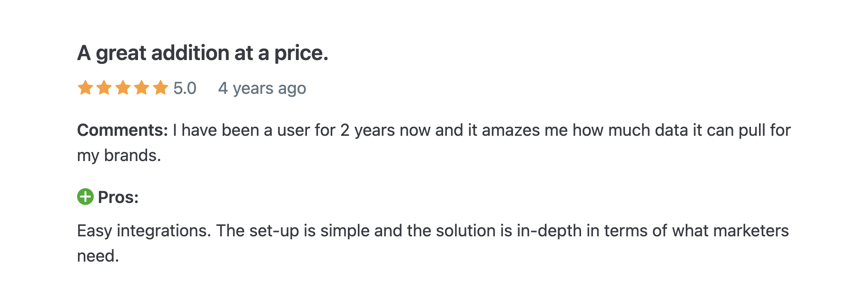
Task: Click the bold 'Comments:' label
Action: tap(122, 130)
